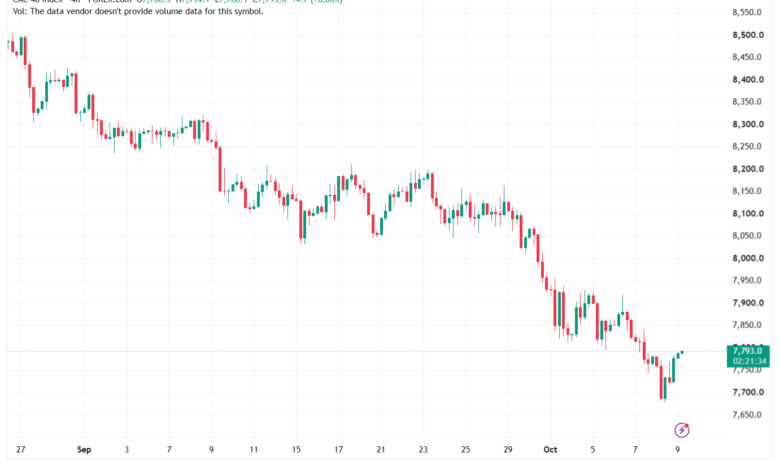Click the candle countdown timer 02:21:34
Viewport: 780px width, 470px height.
750,361
